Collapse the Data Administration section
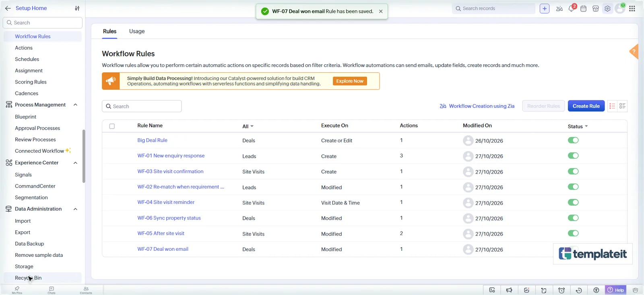 click(75, 209)
